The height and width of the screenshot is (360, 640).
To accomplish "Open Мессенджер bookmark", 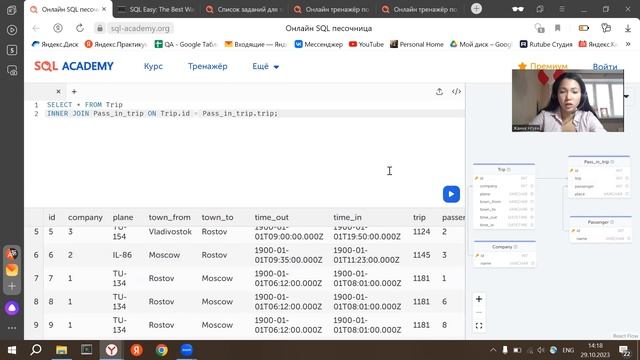I will click(x=319, y=44).
